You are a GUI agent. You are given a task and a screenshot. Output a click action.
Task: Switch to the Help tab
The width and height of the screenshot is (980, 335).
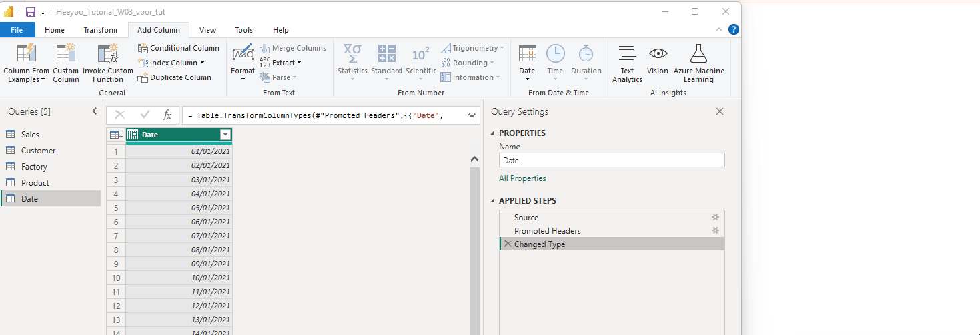(281, 30)
